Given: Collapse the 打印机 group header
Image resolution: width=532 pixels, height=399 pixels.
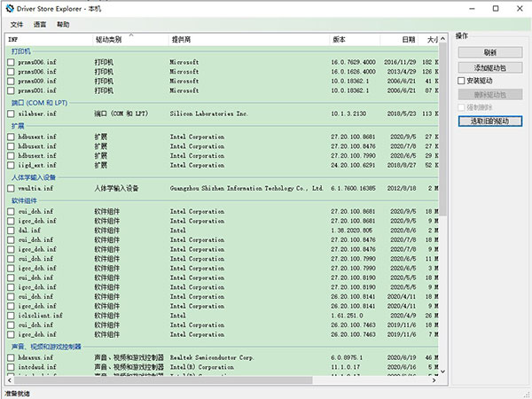Looking at the screenshot, I should (x=20, y=52).
